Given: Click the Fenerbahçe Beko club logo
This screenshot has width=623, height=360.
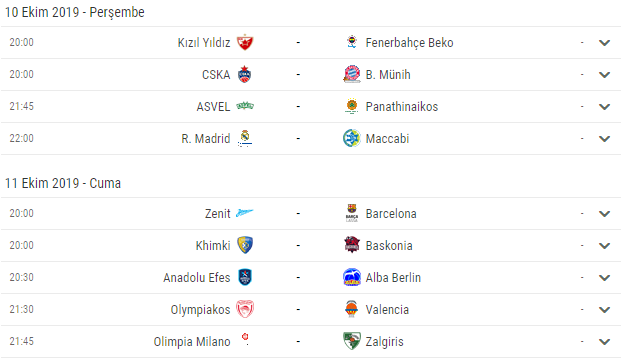Looking at the screenshot, I should coord(352,42).
